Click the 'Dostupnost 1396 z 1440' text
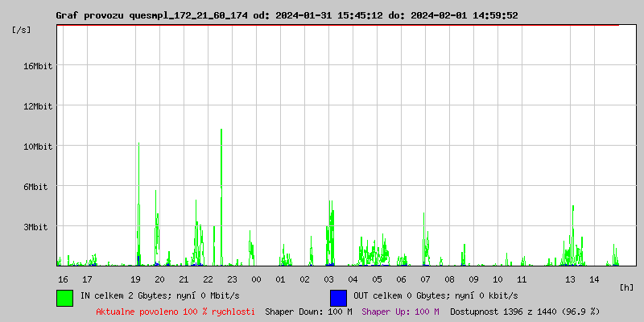Viewport: 644px width, 322px height. click(x=524, y=312)
